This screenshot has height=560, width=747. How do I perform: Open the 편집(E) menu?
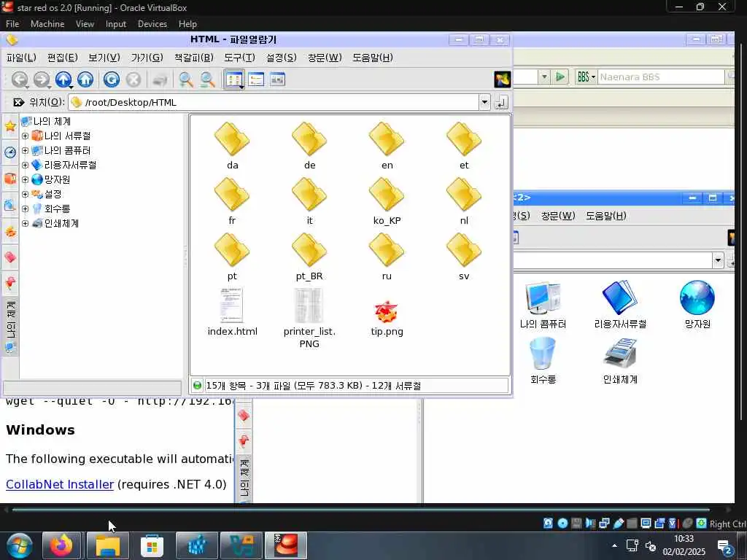(63, 58)
